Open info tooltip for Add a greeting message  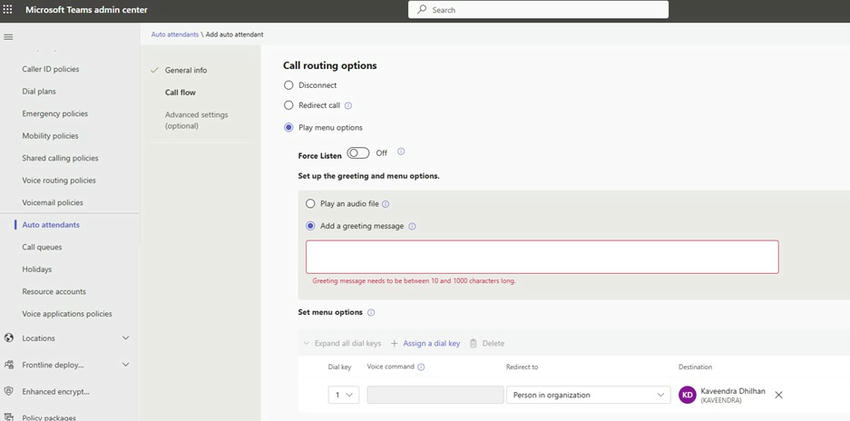(412, 226)
